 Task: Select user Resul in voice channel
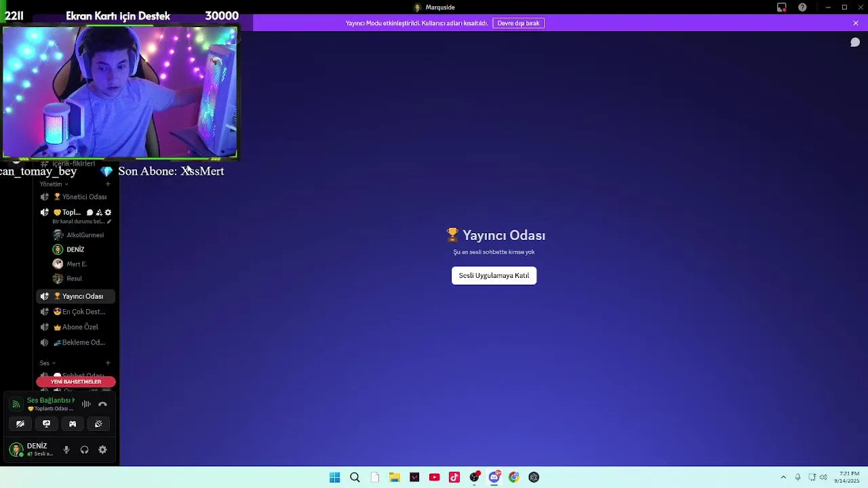[68, 279]
